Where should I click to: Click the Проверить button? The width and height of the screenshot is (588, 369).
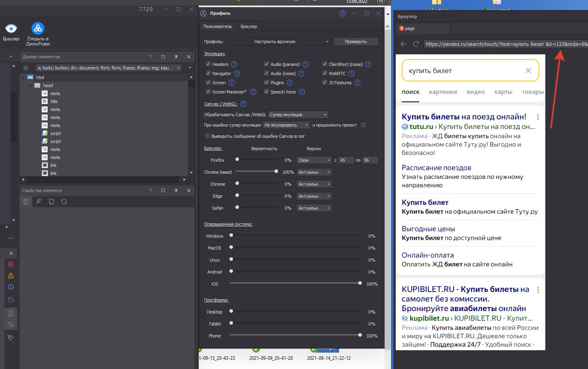coord(355,42)
